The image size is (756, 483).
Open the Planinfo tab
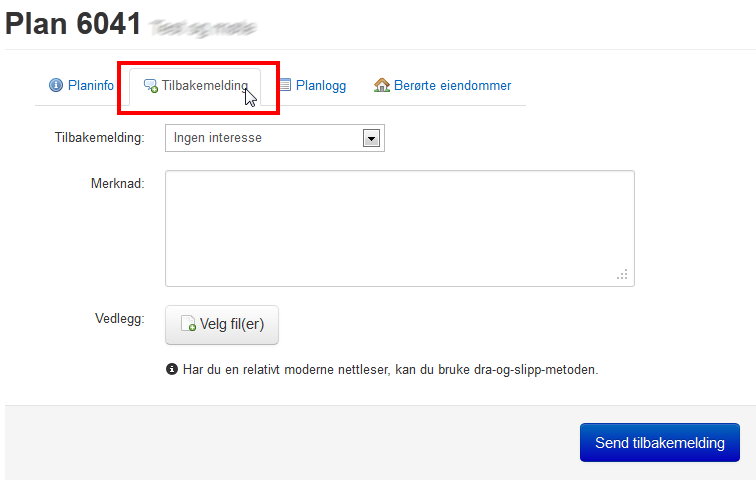(90, 86)
